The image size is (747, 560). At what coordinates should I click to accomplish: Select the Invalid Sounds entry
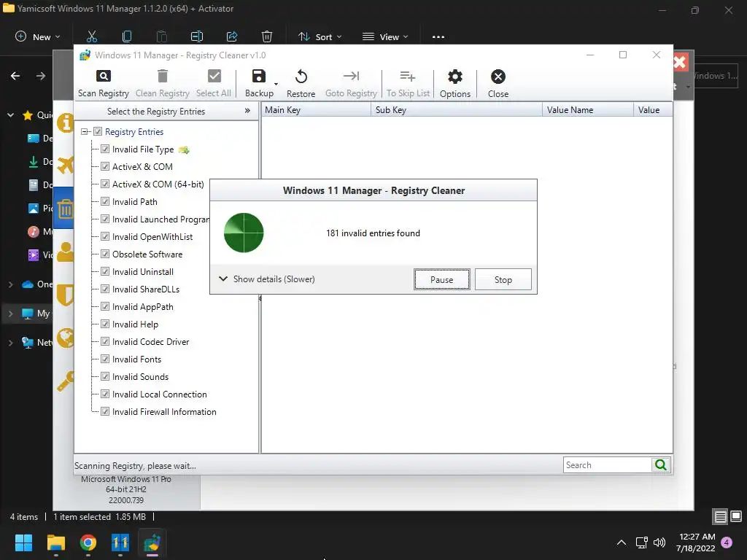140,377
